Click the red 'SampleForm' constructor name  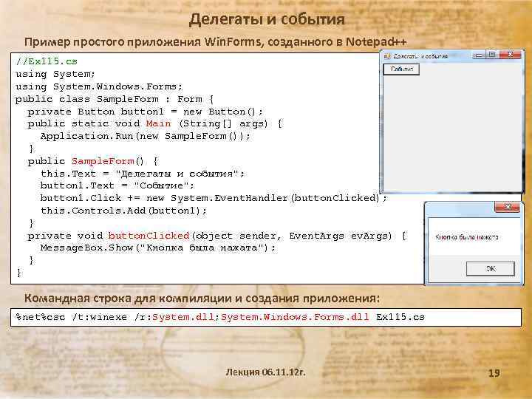click(103, 161)
